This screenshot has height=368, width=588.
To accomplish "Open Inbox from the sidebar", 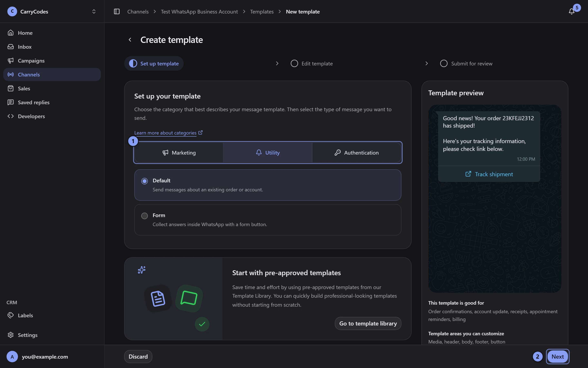I will pyautogui.click(x=52, y=46).
